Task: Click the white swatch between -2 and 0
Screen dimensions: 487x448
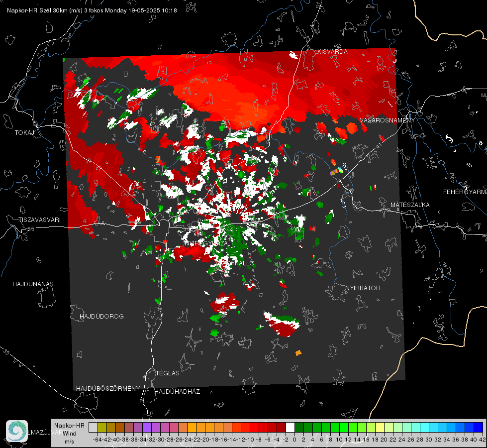Action: coord(290,427)
